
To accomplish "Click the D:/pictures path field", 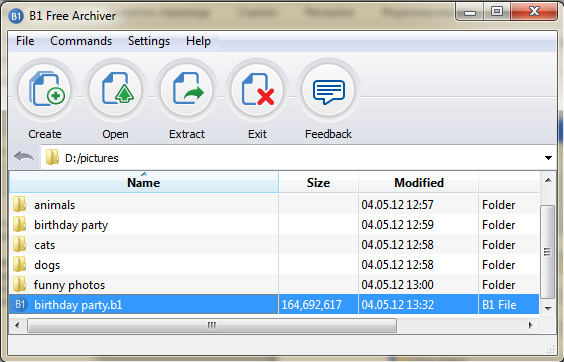I will coord(299,158).
